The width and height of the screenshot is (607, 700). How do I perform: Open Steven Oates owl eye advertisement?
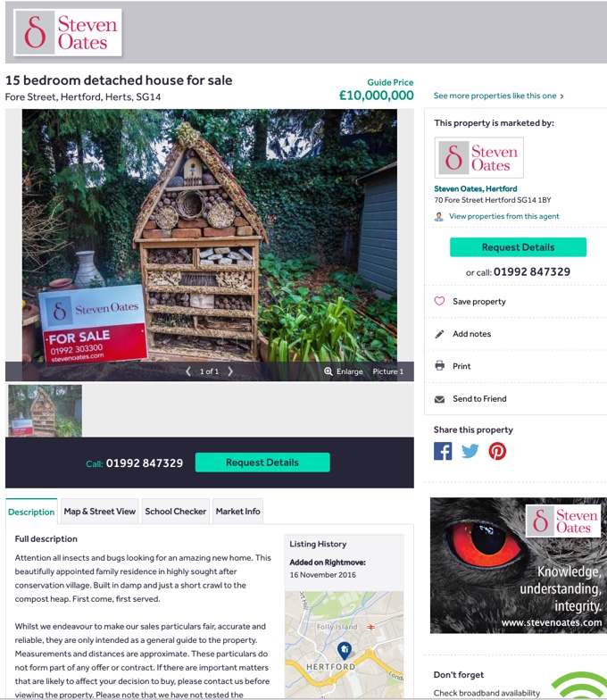(x=518, y=565)
